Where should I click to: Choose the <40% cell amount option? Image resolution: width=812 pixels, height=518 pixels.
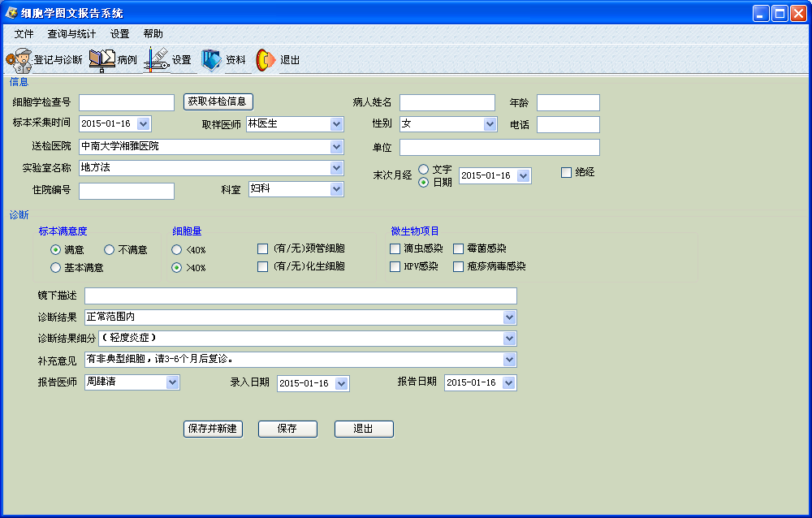pos(176,250)
